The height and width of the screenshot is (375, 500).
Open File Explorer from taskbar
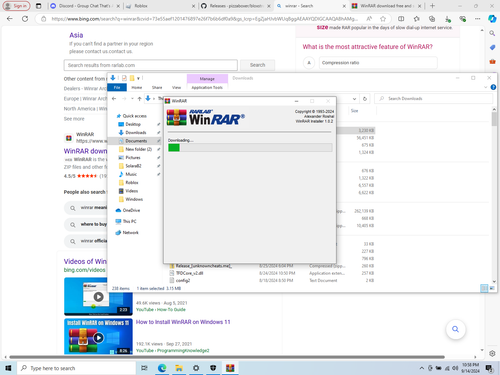click(179, 368)
